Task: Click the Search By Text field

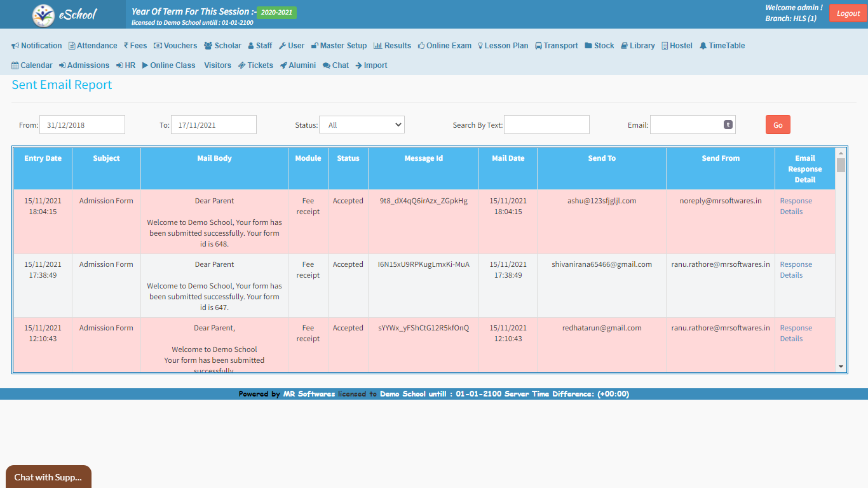Action: point(546,125)
